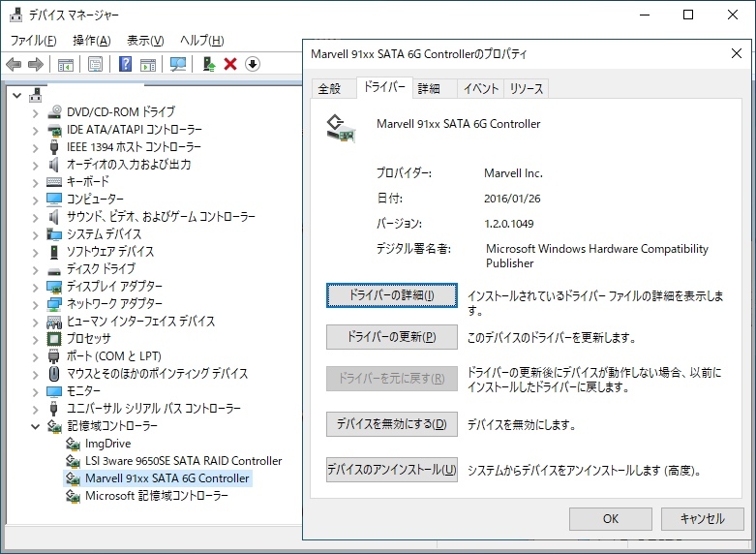Select コンピューター category in tree
Image resolution: width=756 pixels, height=554 pixels.
pyautogui.click(x=95, y=200)
